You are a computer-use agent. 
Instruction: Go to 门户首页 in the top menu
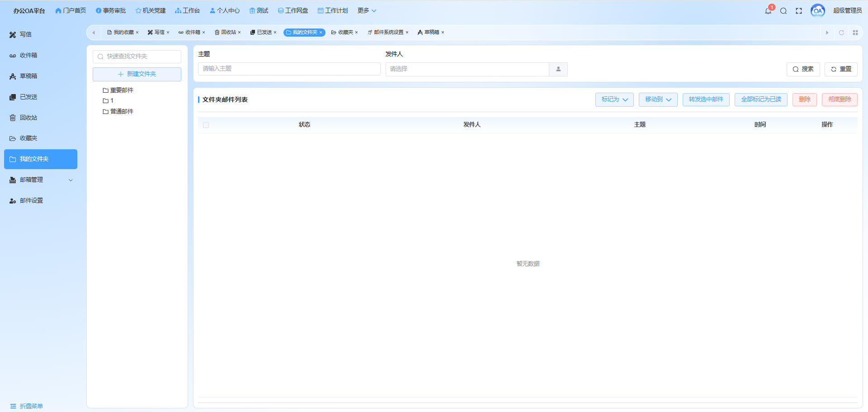coord(71,10)
